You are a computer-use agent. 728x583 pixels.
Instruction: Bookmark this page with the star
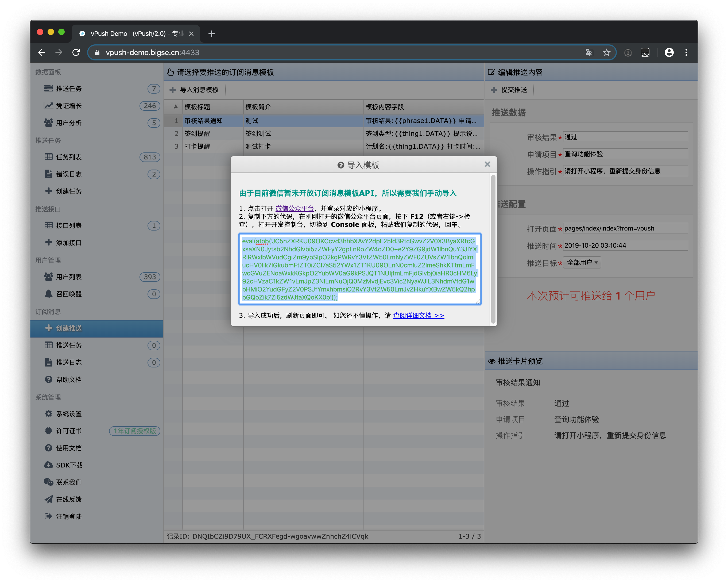[x=606, y=52]
